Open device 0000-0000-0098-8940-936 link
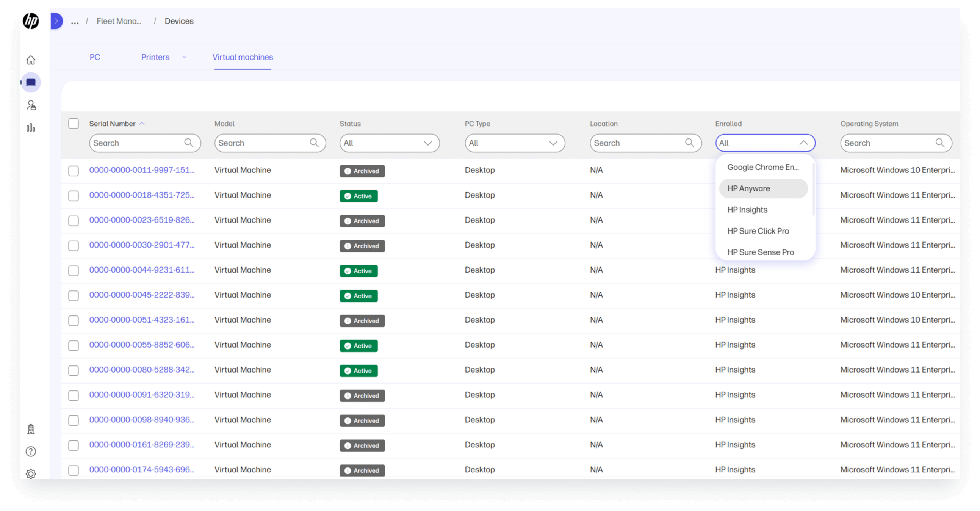980x511 pixels. 141,420
